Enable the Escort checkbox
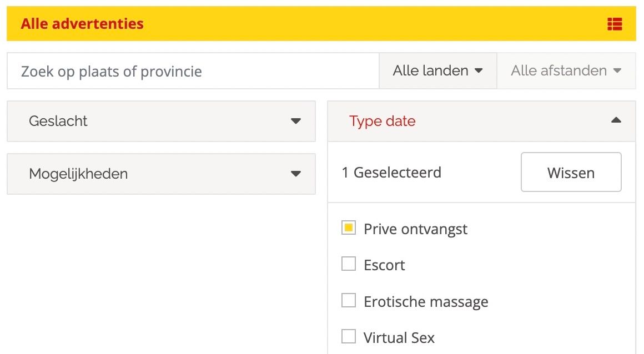 [x=349, y=264]
